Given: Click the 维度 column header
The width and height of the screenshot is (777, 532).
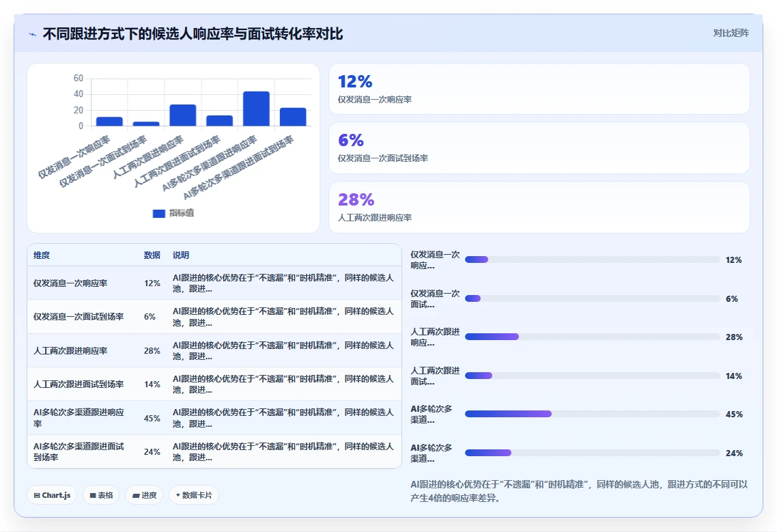Looking at the screenshot, I should tap(42, 255).
